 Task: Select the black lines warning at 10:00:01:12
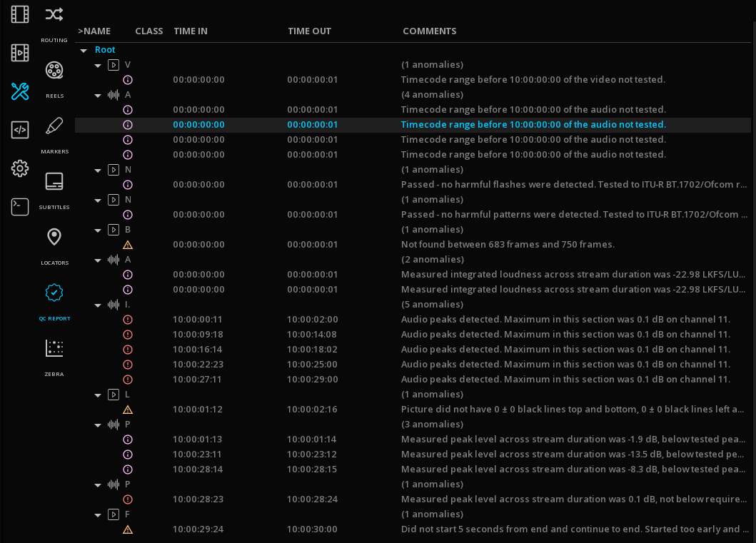click(x=428, y=410)
